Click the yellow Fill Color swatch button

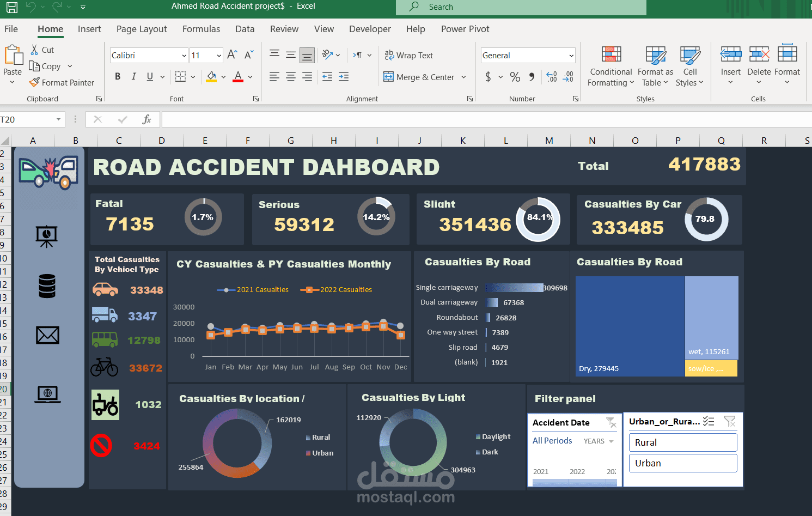(211, 77)
